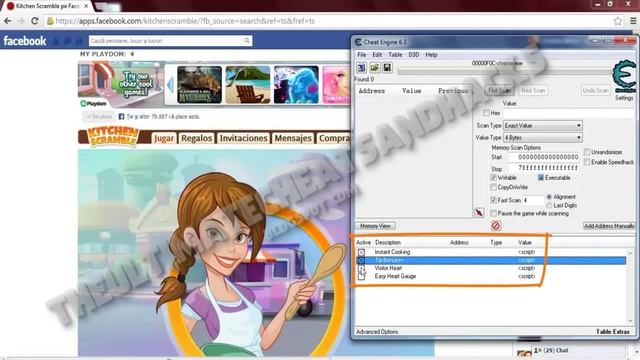Open the Memory View button

tap(375, 226)
